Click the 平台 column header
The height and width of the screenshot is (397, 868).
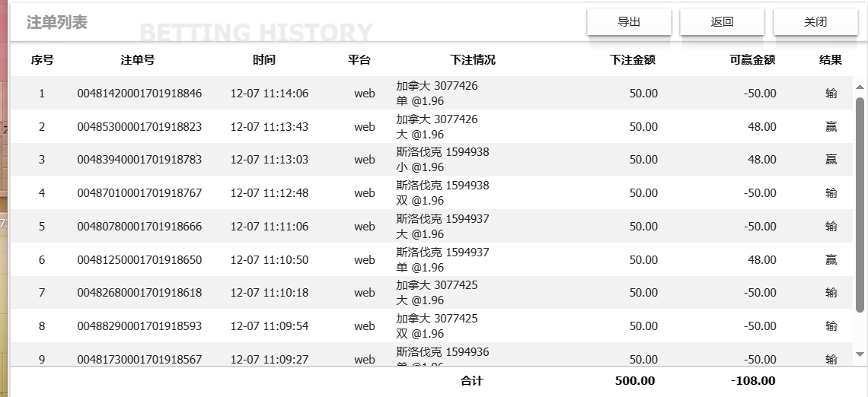[x=359, y=60]
